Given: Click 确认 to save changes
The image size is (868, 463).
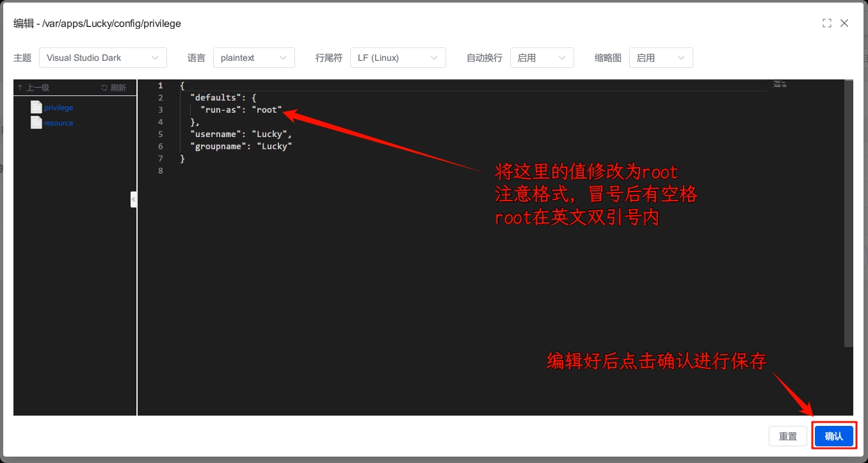Looking at the screenshot, I should click(x=834, y=436).
